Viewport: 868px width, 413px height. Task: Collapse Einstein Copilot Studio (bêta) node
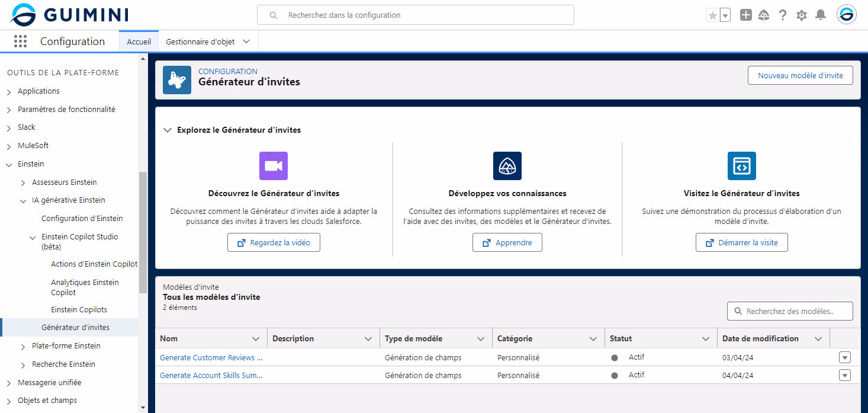(x=33, y=237)
